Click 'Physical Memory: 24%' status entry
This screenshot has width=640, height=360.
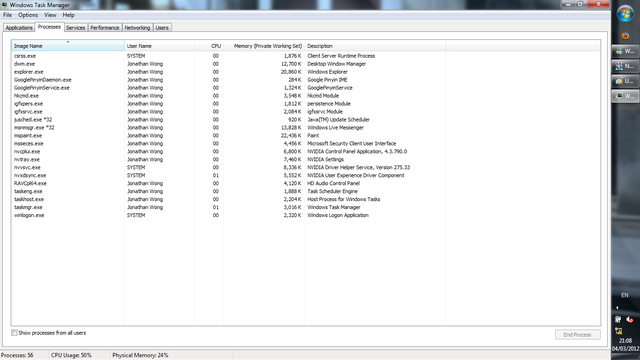[140, 355]
